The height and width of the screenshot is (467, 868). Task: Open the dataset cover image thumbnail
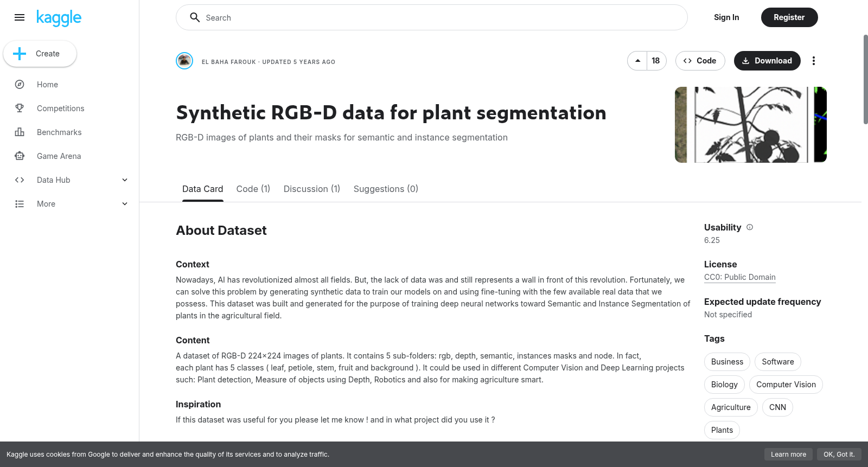coord(751,125)
